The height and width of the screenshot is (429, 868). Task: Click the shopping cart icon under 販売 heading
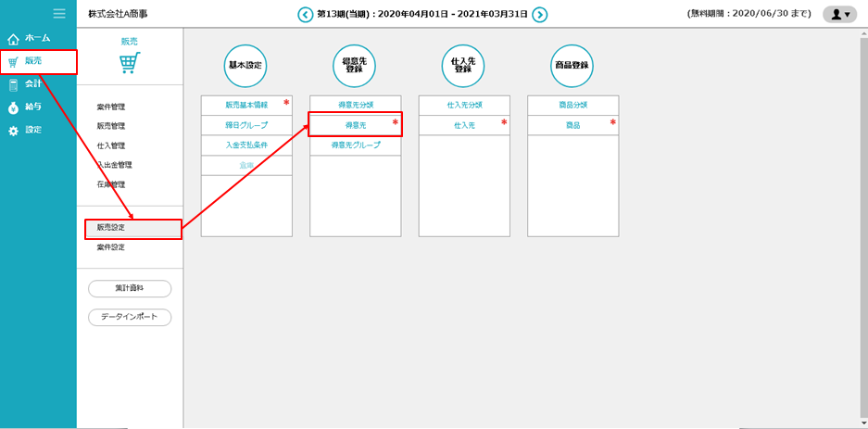(130, 63)
